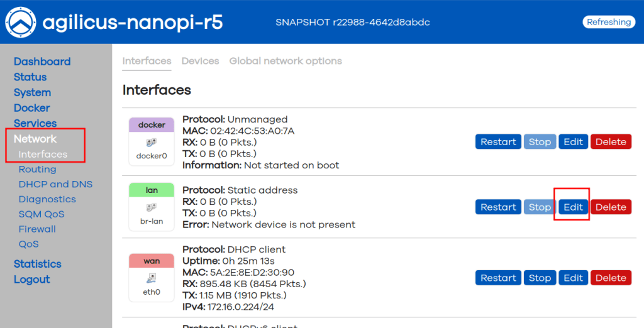Click the agilicus-nanopi-r5 hostname title
The image size is (644, 328).
click(x=132, y=23)
